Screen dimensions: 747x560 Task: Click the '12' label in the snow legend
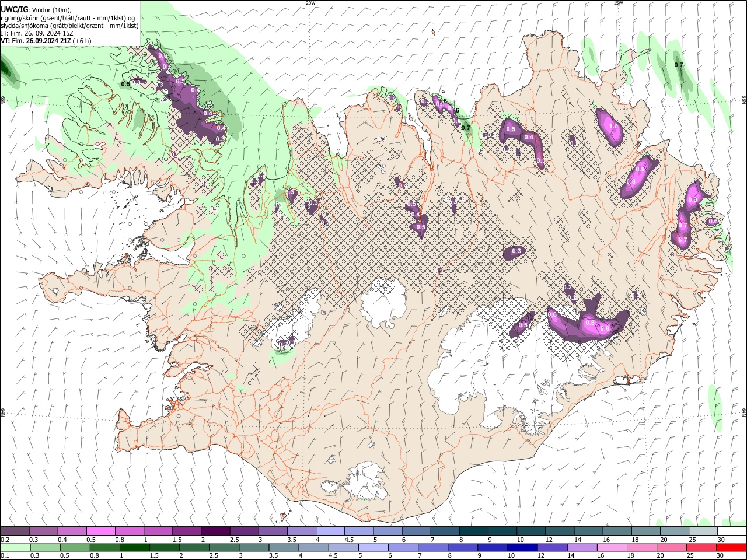pyautogui.click(x=549, y=540)
